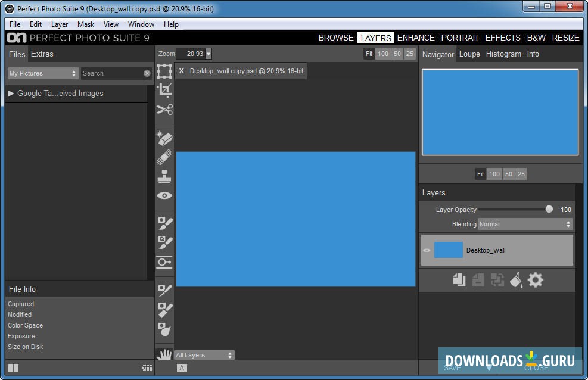
Task: Choose the Perfect Eraser tool
Action: pos(164,138)
